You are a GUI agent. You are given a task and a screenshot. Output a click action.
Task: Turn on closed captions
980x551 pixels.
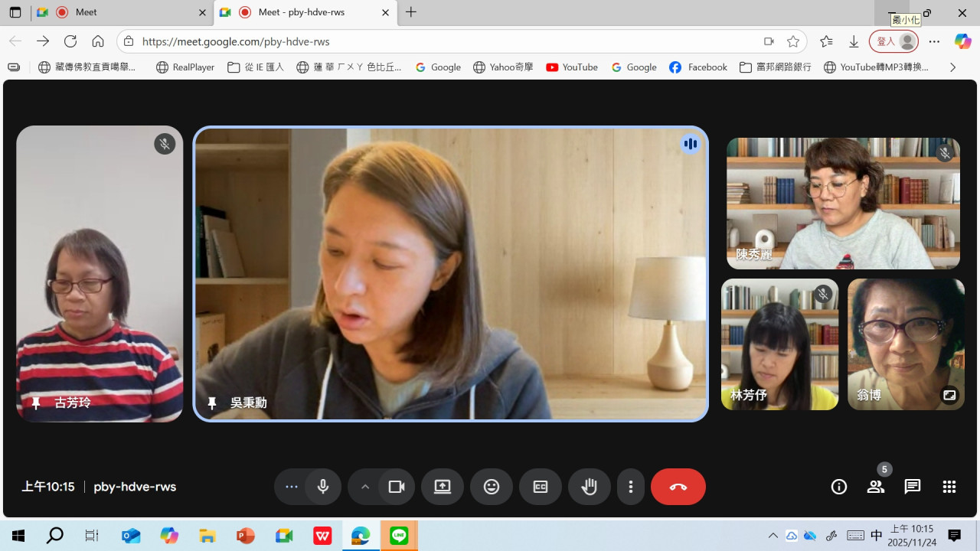[541, 487]
